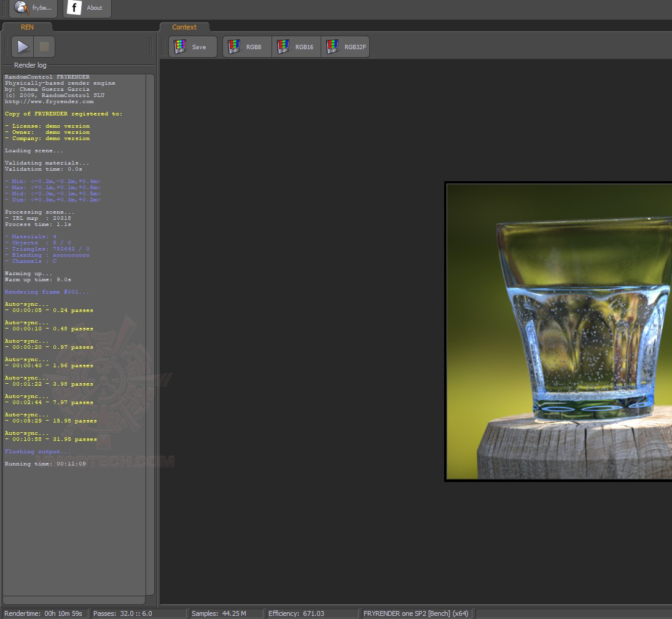Click the 'Process time: 1.1s' line
This screenshot has width=672, height=619.
[37, 225]
